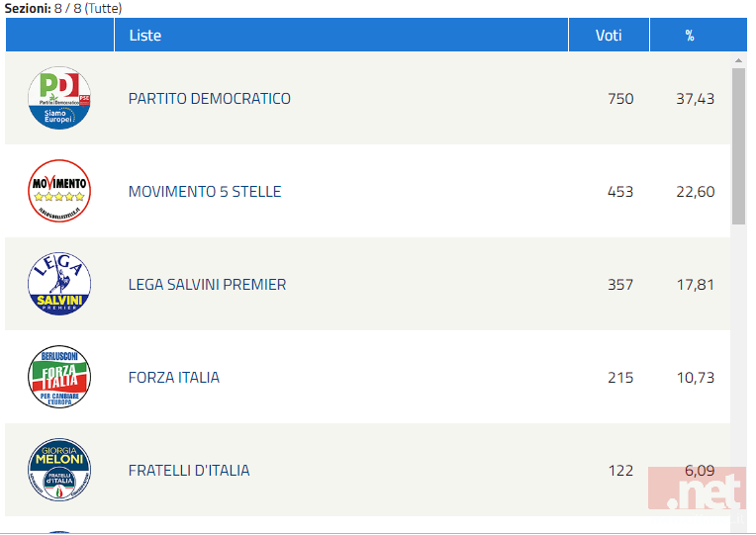
Task: Select the LEGA SALVINI PREMIER text
Action: (x=207, y=285)
